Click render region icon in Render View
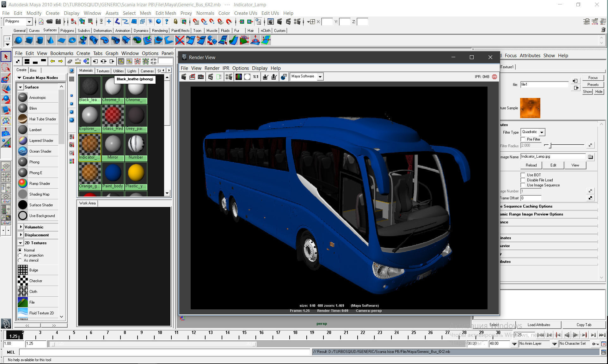 [192, 77]
